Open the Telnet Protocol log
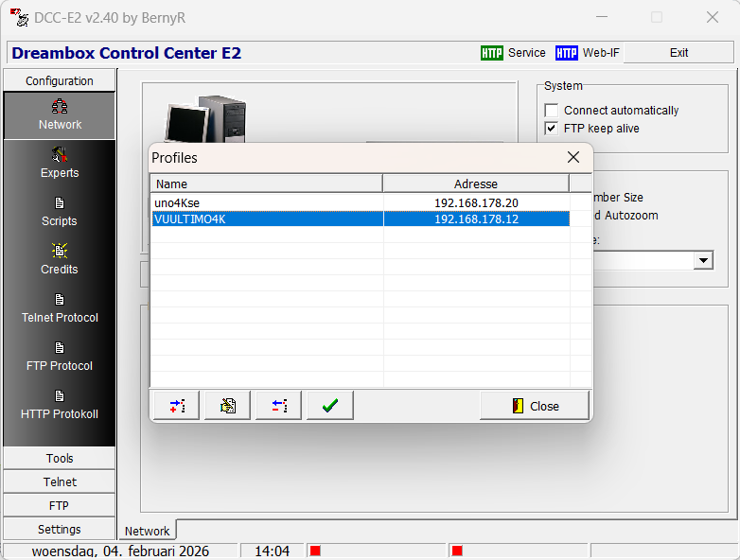 tap(60, 308)
